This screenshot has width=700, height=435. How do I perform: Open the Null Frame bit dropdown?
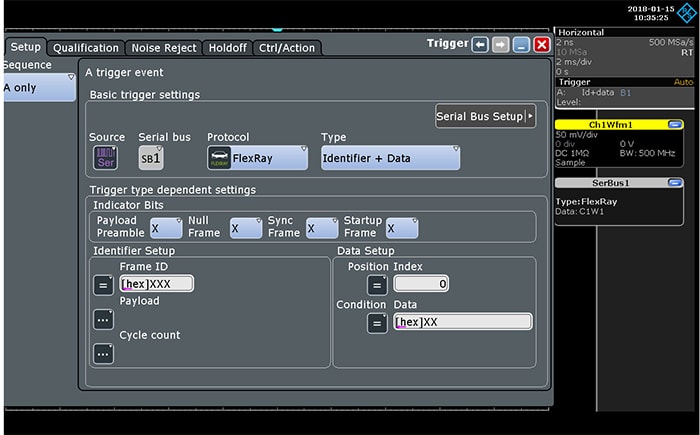[x=246, y=228]
